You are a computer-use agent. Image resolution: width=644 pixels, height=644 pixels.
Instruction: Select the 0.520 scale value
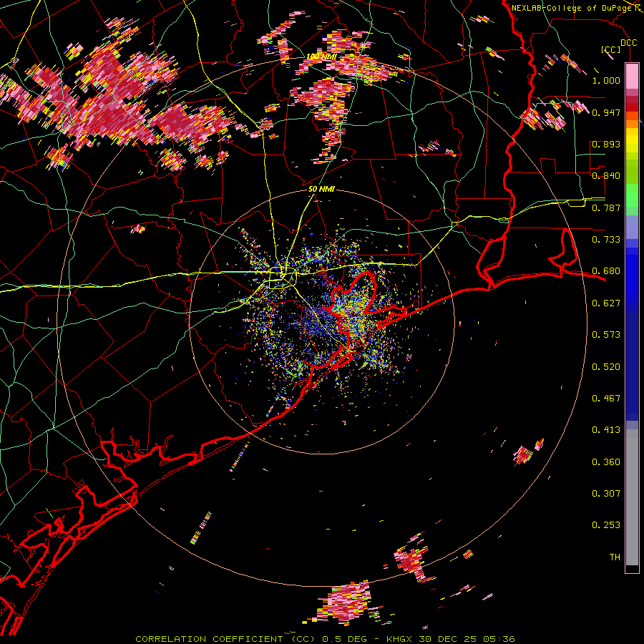pos(606,367)
